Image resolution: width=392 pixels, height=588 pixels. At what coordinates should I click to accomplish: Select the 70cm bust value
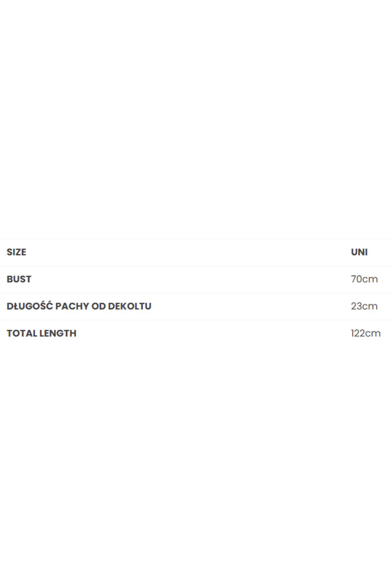point(364,279)
